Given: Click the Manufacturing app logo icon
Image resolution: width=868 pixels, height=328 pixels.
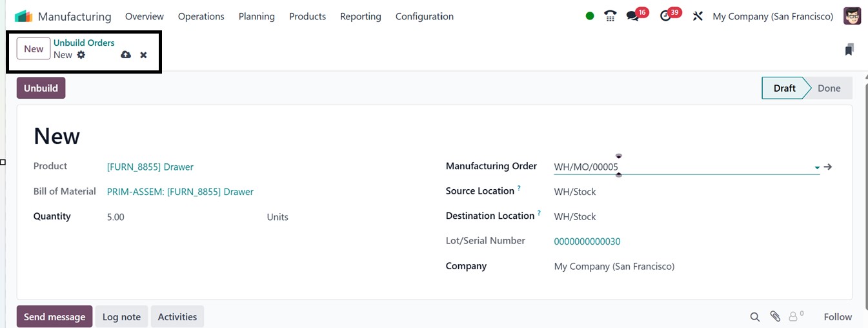Looking at the screenshot, I should point(23,16).
